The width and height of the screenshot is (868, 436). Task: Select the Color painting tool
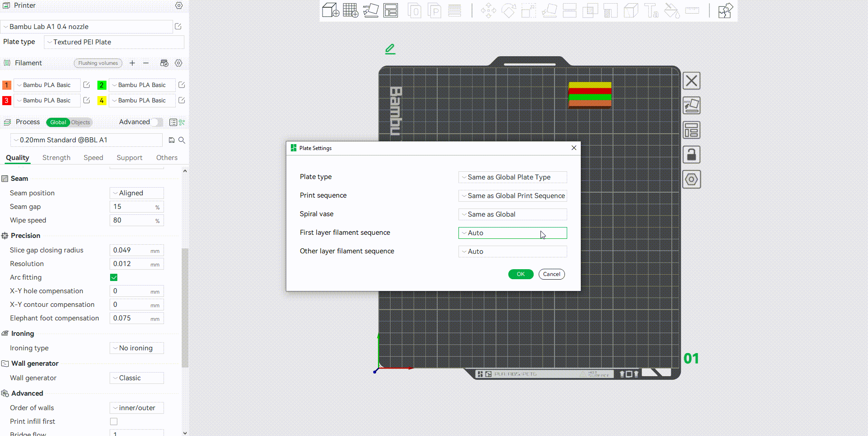click(672, 10)
